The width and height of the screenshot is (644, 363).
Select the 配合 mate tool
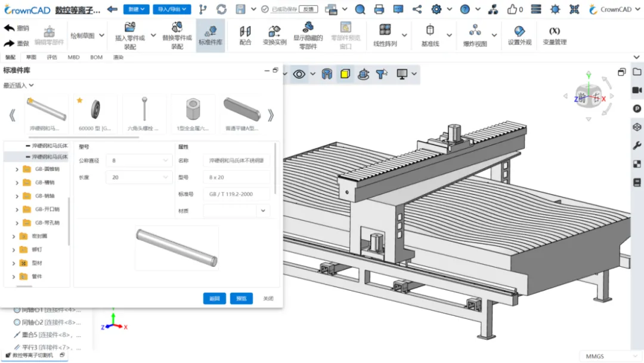[x=245, y=36]
